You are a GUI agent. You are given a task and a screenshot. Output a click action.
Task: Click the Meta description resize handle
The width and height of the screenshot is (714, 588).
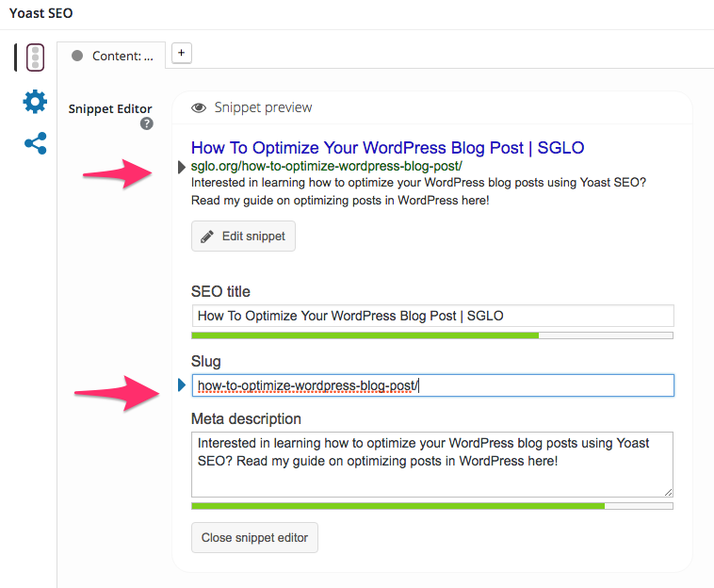[x=669, y=492]
